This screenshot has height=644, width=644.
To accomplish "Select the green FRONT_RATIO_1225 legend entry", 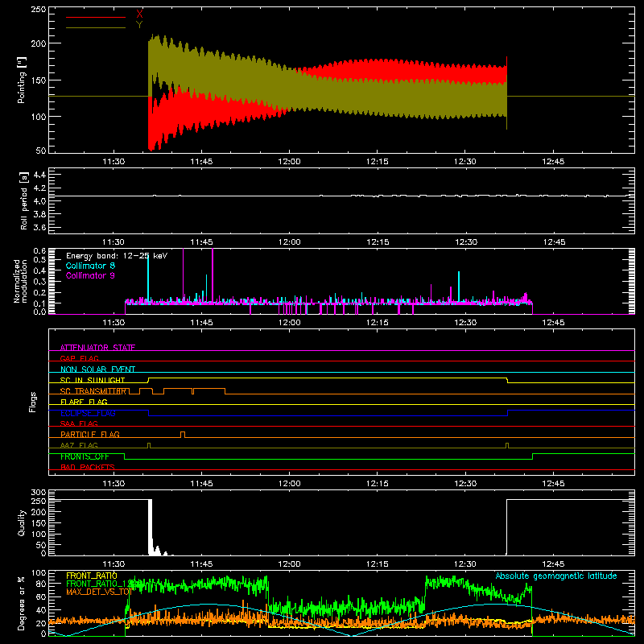I will point(97,584).
